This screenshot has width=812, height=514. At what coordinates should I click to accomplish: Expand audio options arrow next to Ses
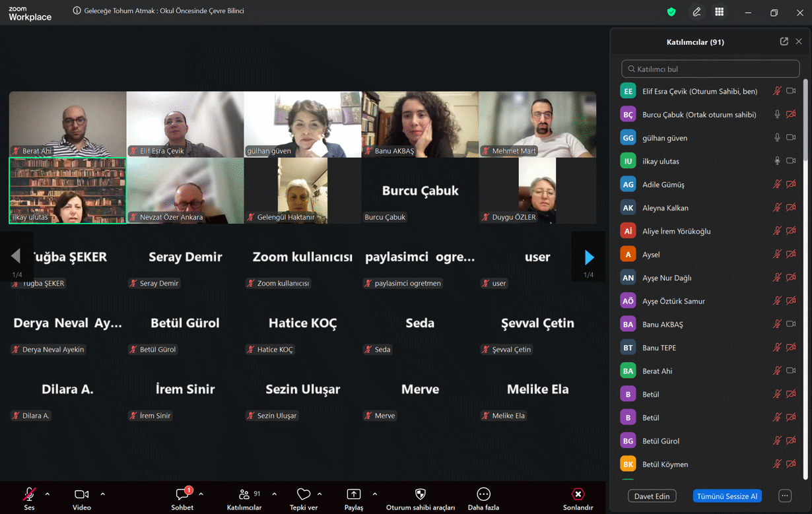tap(48, 494)
